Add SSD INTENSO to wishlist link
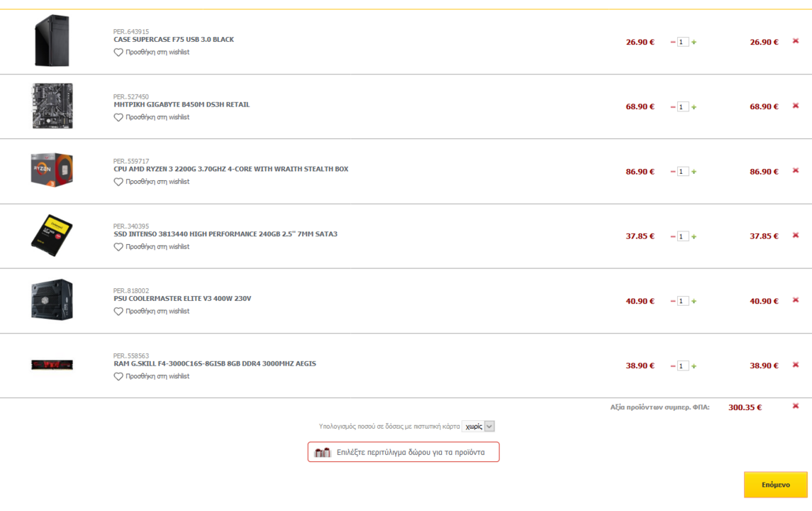The height and width of the screenshot is (511, 812). [157, 247]
